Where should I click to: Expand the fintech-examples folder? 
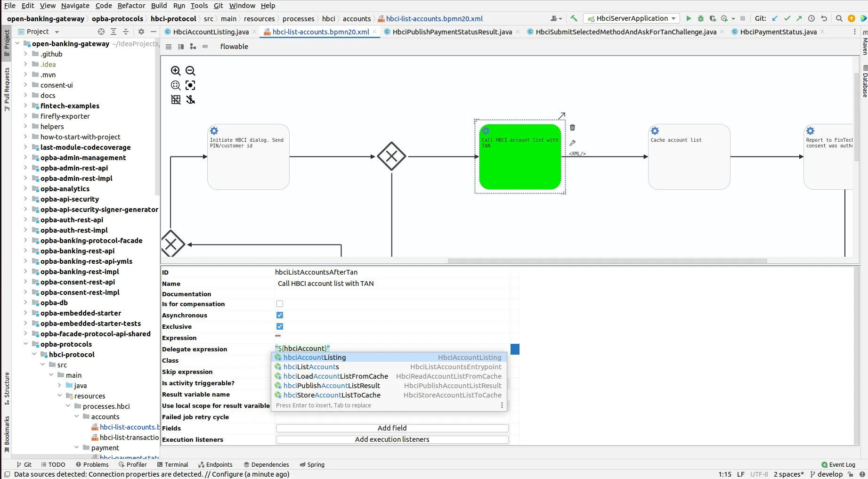[x=25, y=106]
